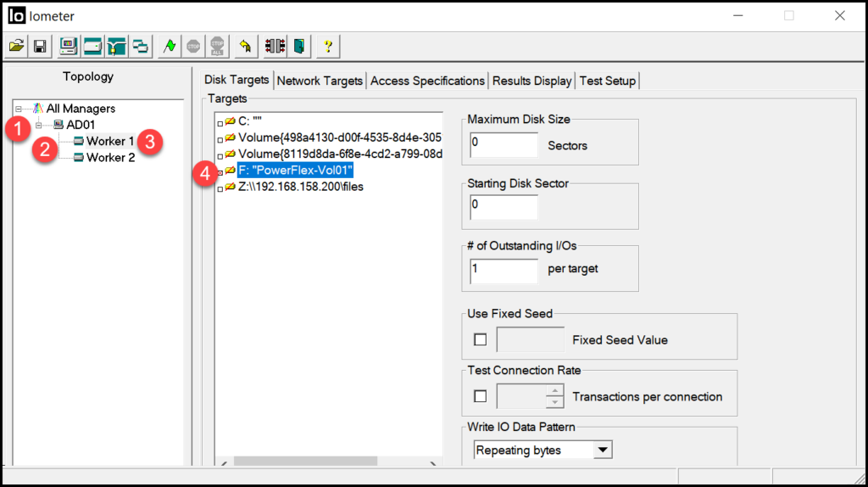868x487 pixels.
Task: Add a new network worker from toolbar
Action: point(116,46)
